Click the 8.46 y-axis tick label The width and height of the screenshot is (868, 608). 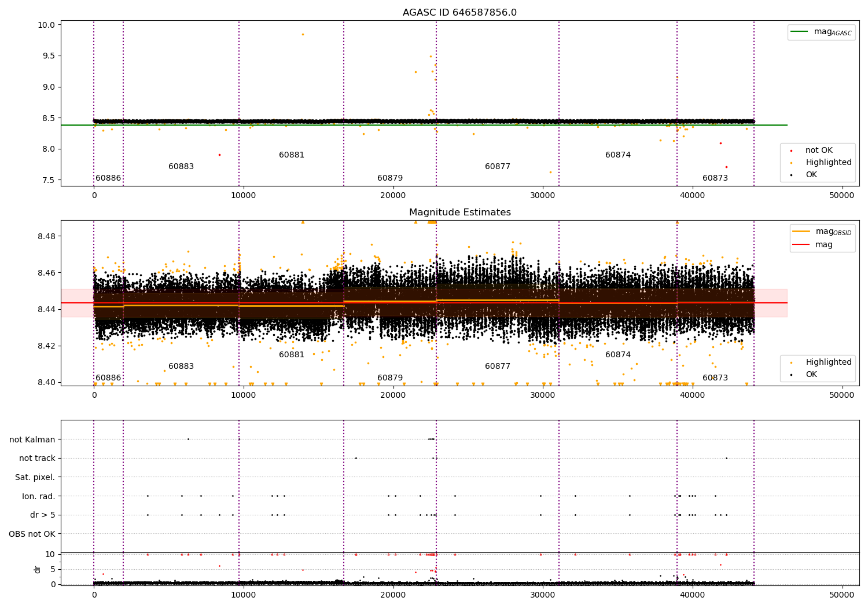46,273
